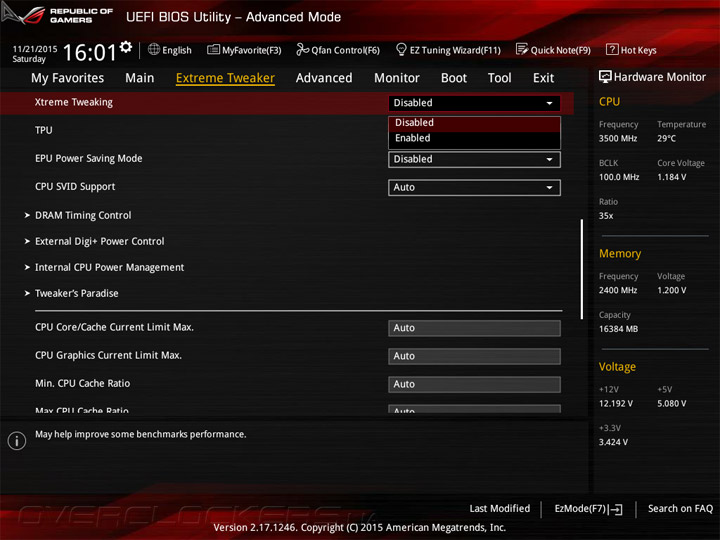The height and width of the screenshot is (540, 720).
Task: Switch to My Favorites tab
Action: point(68,78)
